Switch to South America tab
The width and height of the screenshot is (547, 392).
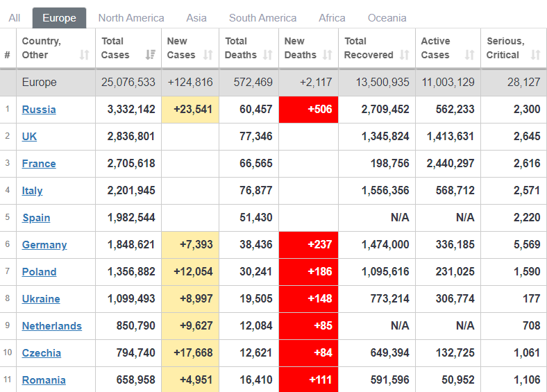pos(262,18)
